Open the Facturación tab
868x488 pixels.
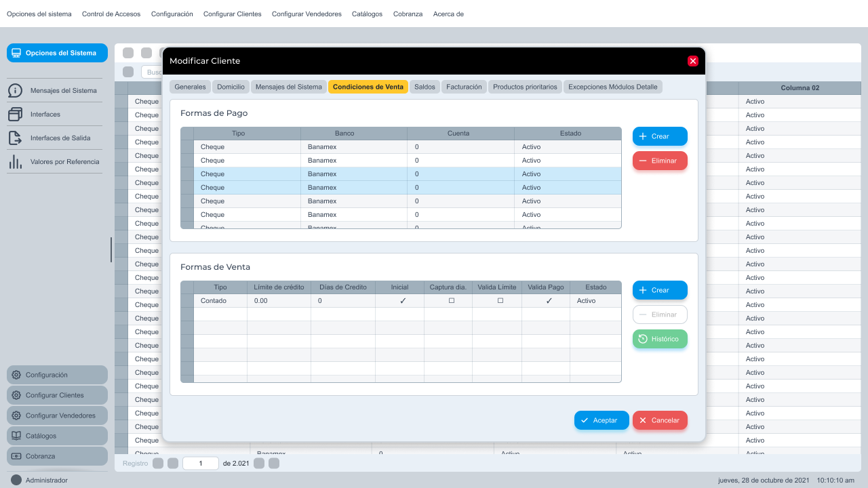tap(464, 87)
